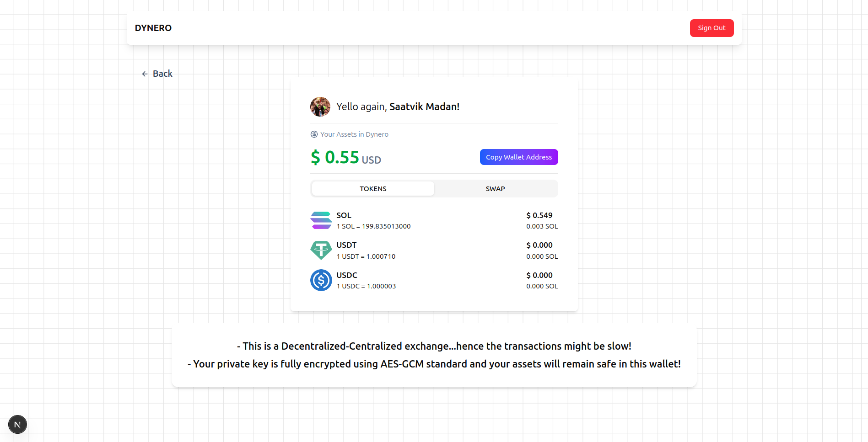Image resolution: width=868 pixels, height=442 pixels.
Task: Click the SOL token logo icon
Action: tap(321, 220)
